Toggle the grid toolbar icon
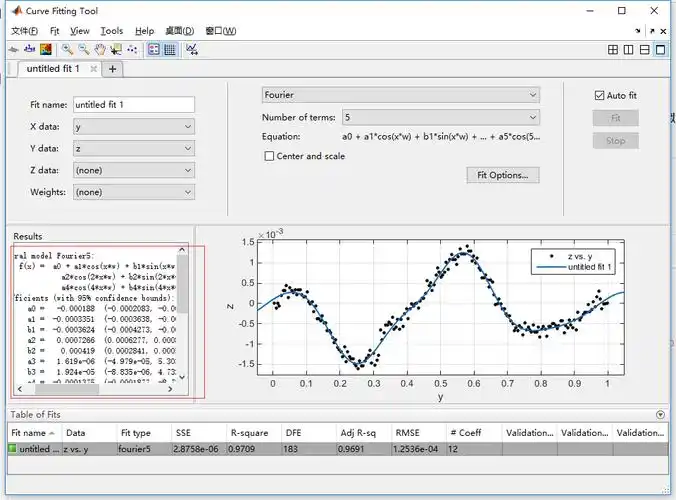Image resolution: width=676 pixels, height=500 pixels. (170, 48)
